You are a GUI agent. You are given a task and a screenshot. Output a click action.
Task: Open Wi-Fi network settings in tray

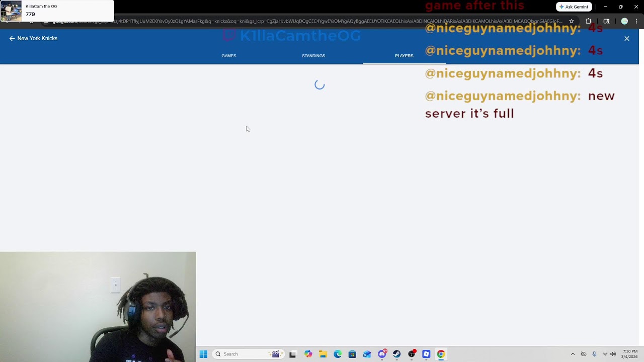click(x=605, y=354)
